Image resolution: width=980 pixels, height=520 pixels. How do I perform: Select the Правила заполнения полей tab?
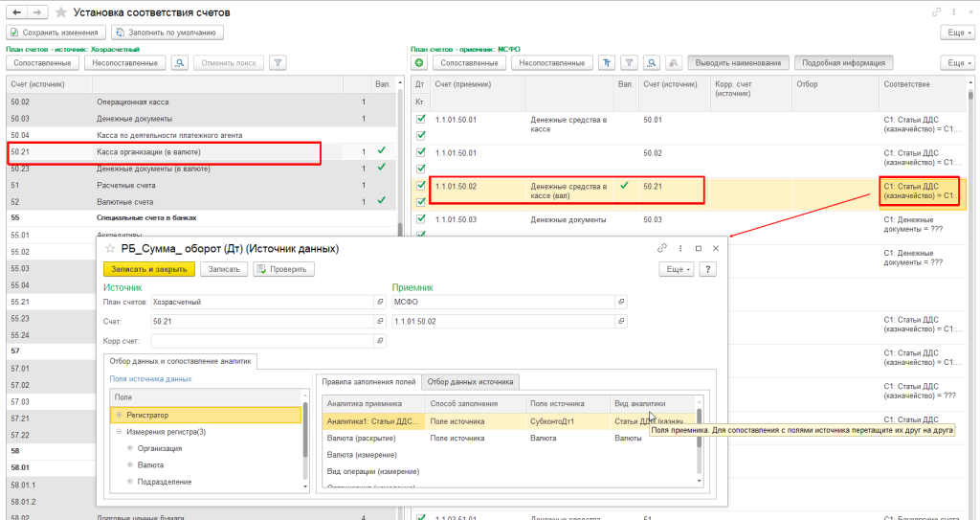pos(367,381)
